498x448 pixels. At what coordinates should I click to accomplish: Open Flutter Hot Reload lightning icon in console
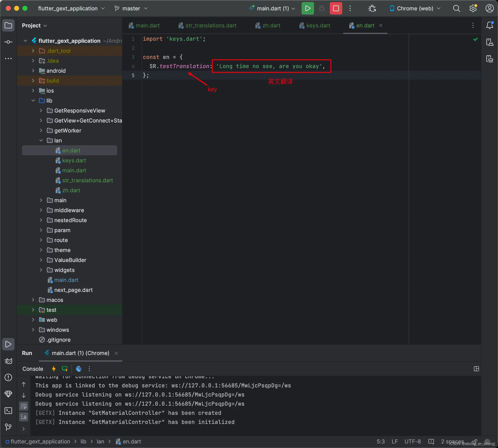pos(53,369)
